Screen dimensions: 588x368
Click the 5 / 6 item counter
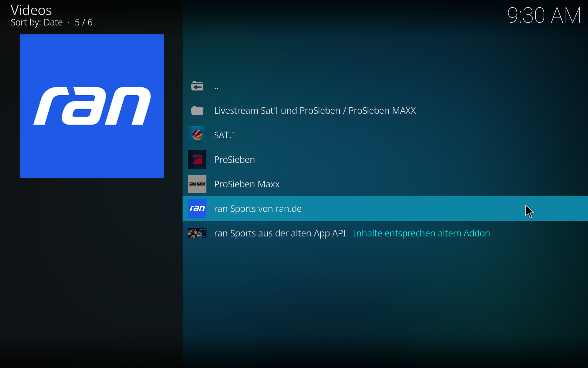point(84,22)
